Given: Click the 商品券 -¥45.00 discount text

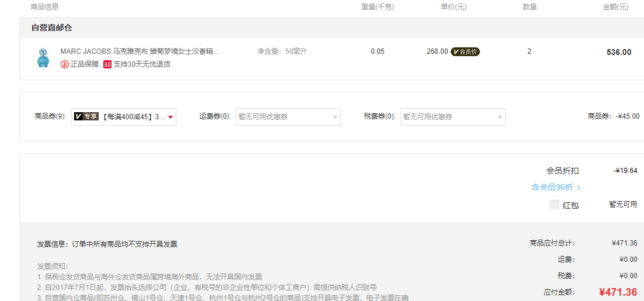Looking at the screenshot, I should (x=614, y=116).
